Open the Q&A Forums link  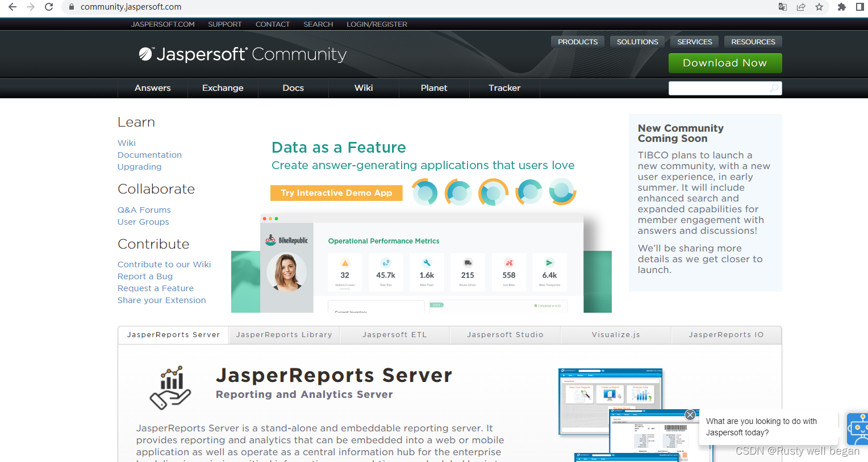[144, 210]
